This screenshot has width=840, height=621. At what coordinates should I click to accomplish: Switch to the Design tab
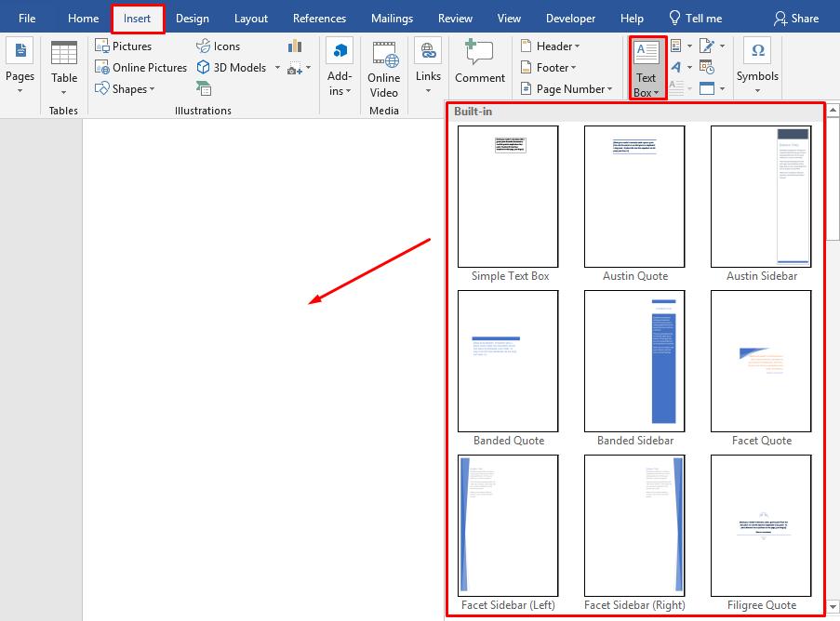193,19
